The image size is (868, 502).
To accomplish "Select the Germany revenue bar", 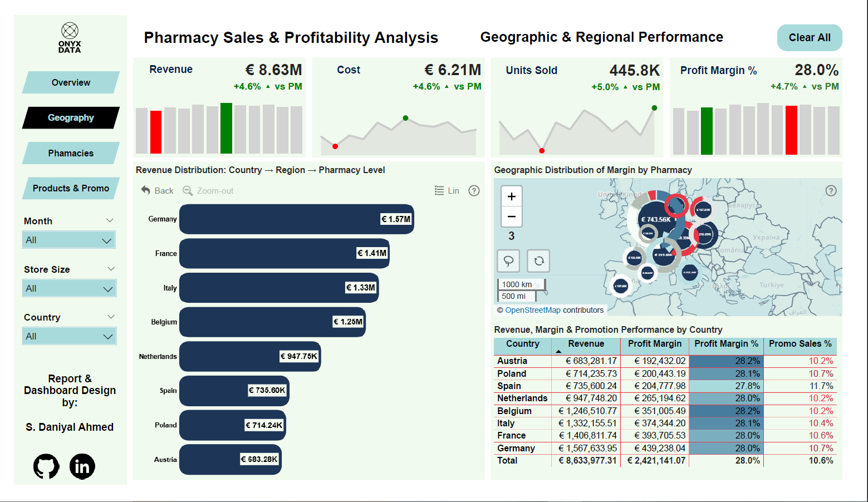I will (x=296, y=219).
